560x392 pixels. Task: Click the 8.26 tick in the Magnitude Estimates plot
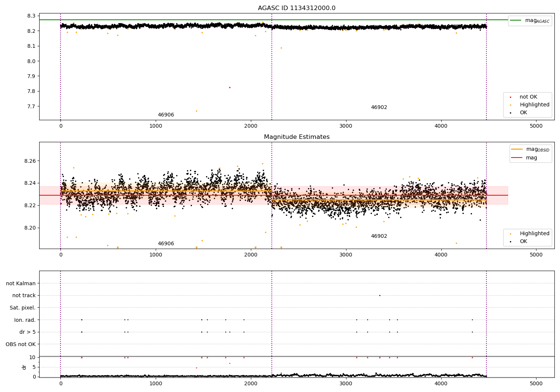tap(30, 161)
